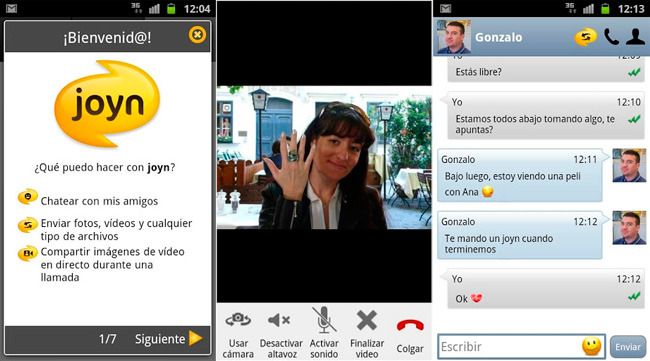Tap the mail notification icon in left status bar
This screenshot has width=650, height=361.
12,8
